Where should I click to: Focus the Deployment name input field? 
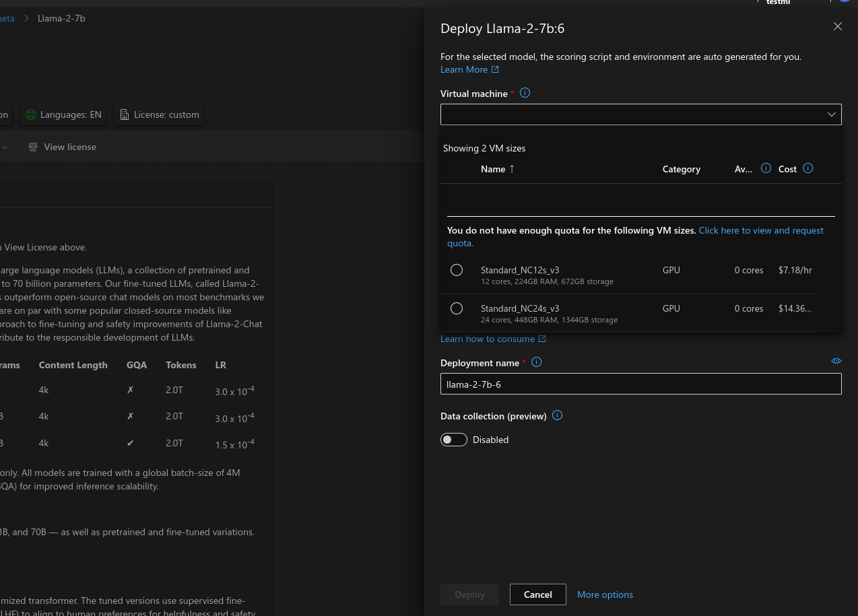pos(640,384)
